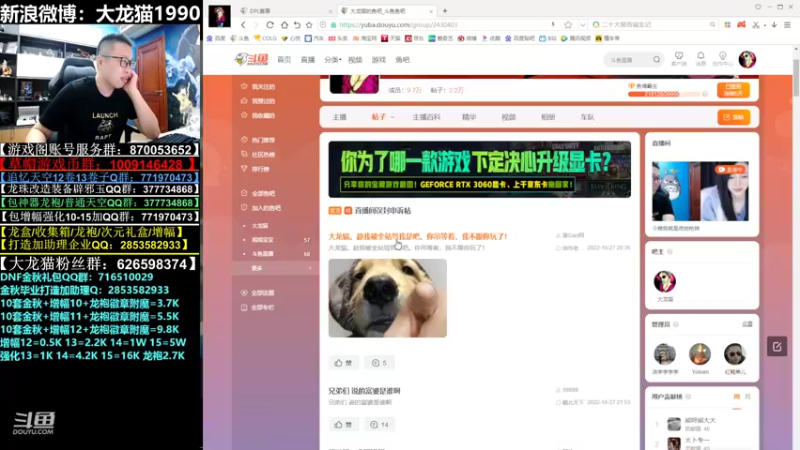Viewport: 800px width, 450px height.
Task: Click the search magnifier in Douyu search box
Action: pos(657,60)
